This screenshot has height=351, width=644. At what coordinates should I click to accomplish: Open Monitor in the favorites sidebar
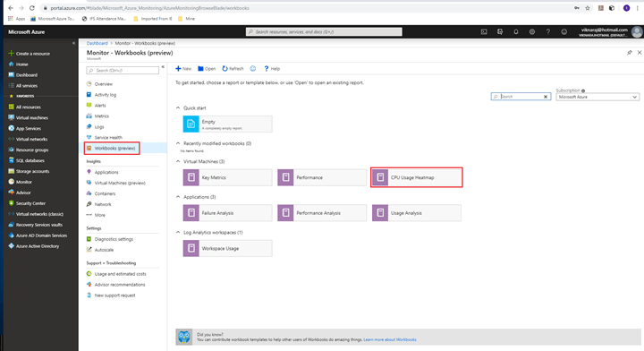20,182
